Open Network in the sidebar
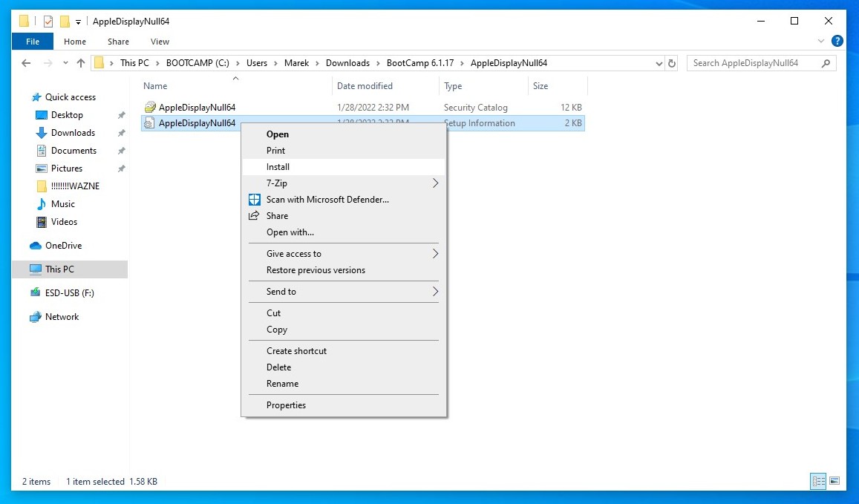The height and width of the screenshot is (504, 859). point(62,317)
